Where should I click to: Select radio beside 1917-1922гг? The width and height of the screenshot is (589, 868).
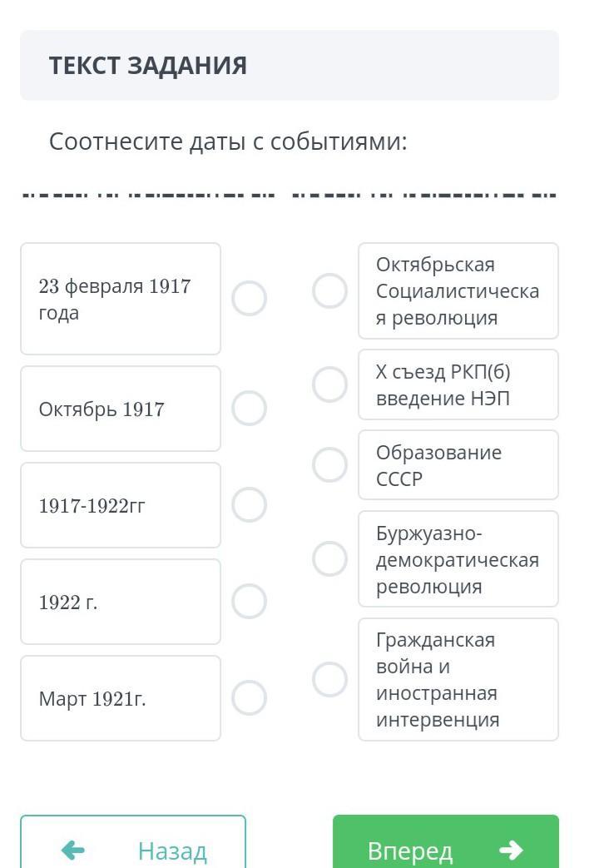249,504
